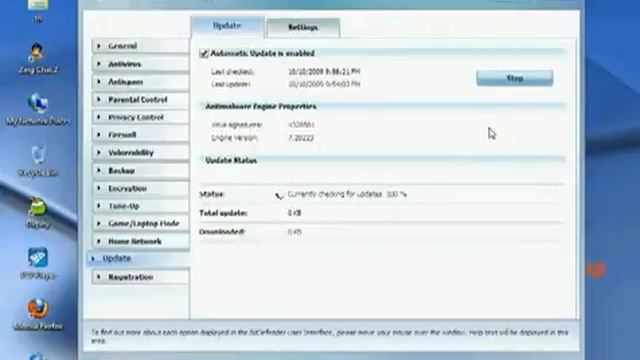This screenshot has height=360, width=640.
Task: Click the Total update 0 KB value
Action: 294,213
